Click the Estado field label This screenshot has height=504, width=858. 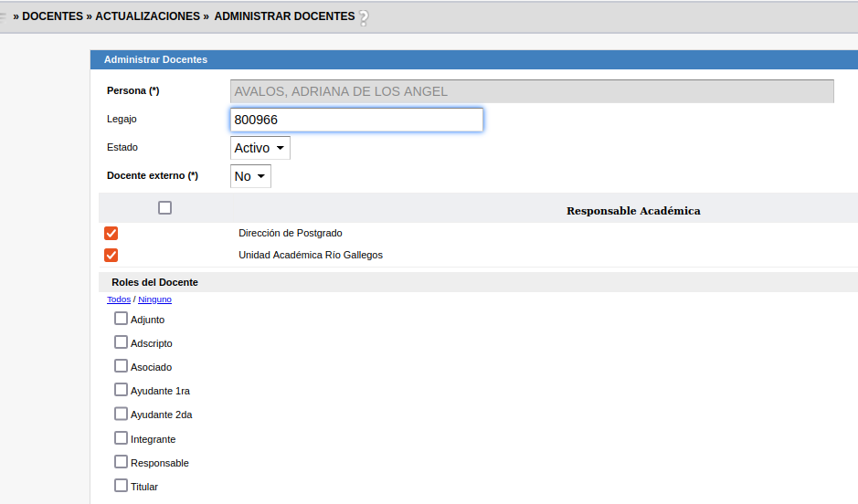tap(122, 148)
